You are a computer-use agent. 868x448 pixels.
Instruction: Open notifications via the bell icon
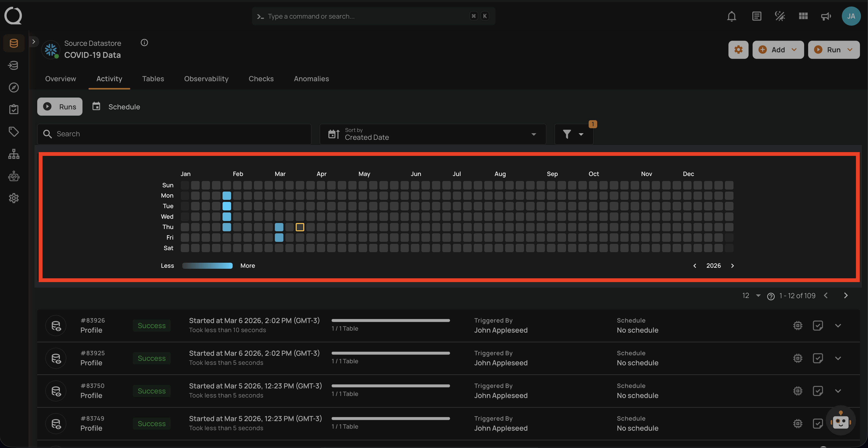(x=731, y=16)
